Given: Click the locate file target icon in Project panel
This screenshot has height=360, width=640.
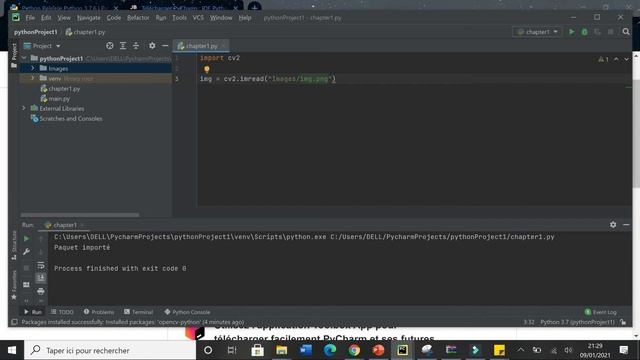Looking at the screenshot, I should click(x=110, y=46).
